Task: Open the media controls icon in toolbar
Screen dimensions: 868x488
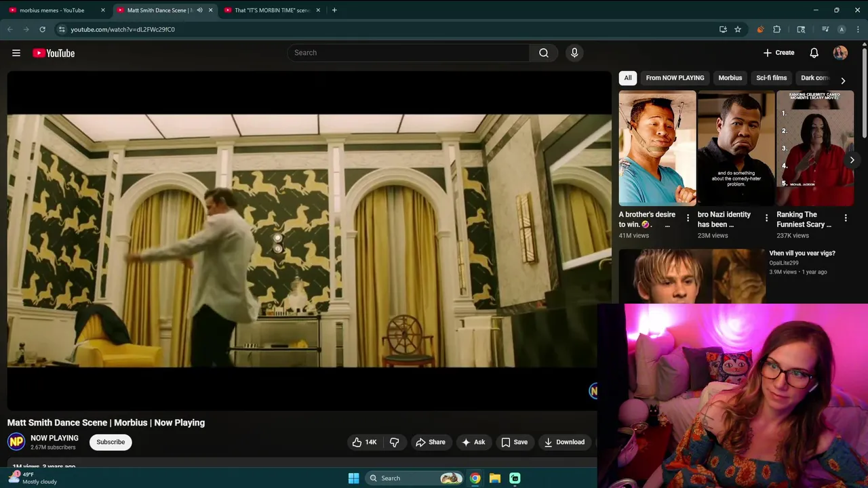Action: pyautogui.click(x=825, y=29)
